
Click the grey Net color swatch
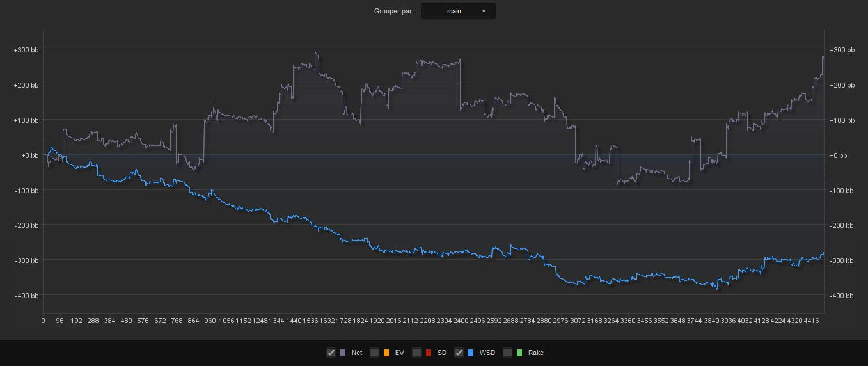coord(343,353)
